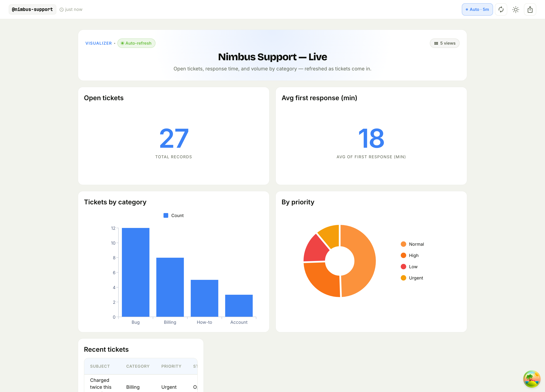545x392 pixels.
Task: Click the Urgent priority table cell
Action: point(169,387)
